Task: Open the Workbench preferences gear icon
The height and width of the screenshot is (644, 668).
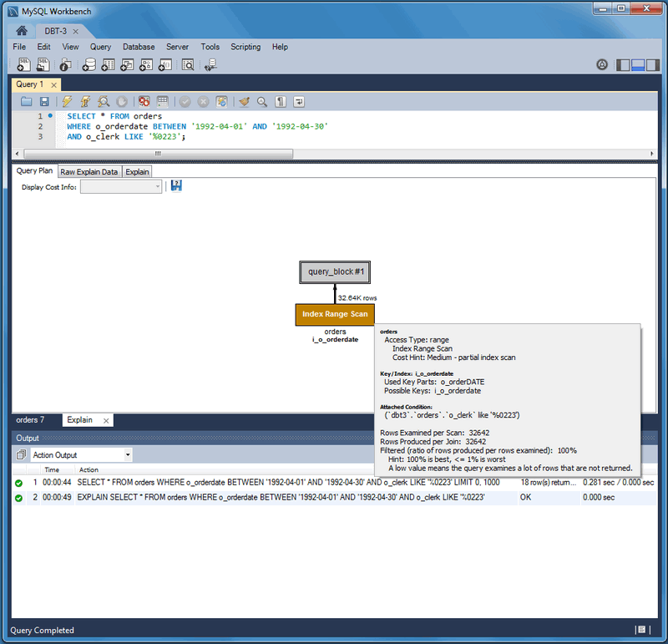Action: click(x=602, y=65)
